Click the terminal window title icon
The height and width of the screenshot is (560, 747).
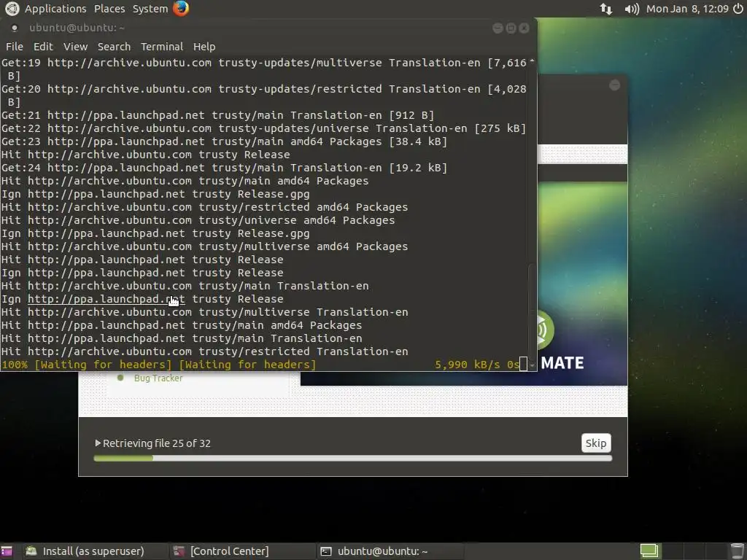(x=15, y=28)
